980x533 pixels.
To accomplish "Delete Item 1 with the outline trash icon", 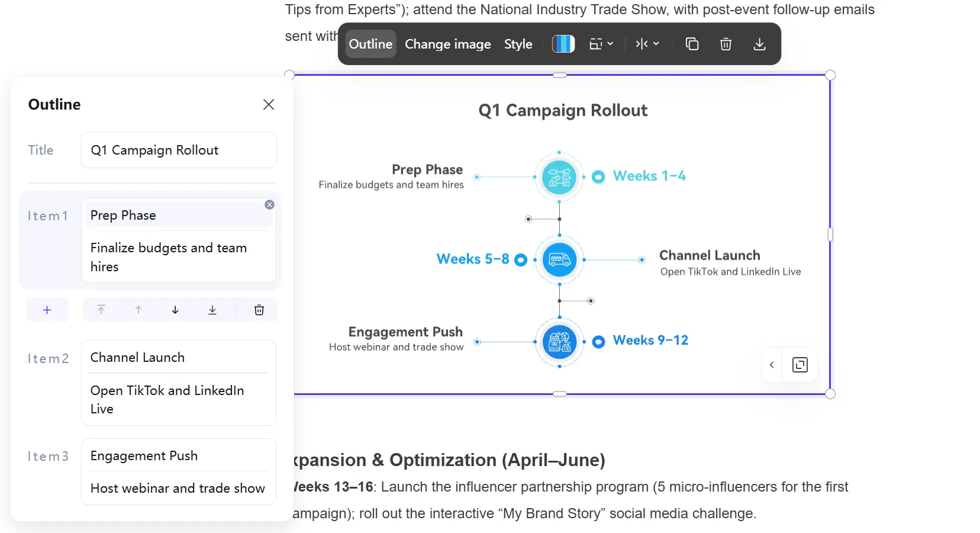I will tap(259, 310).
